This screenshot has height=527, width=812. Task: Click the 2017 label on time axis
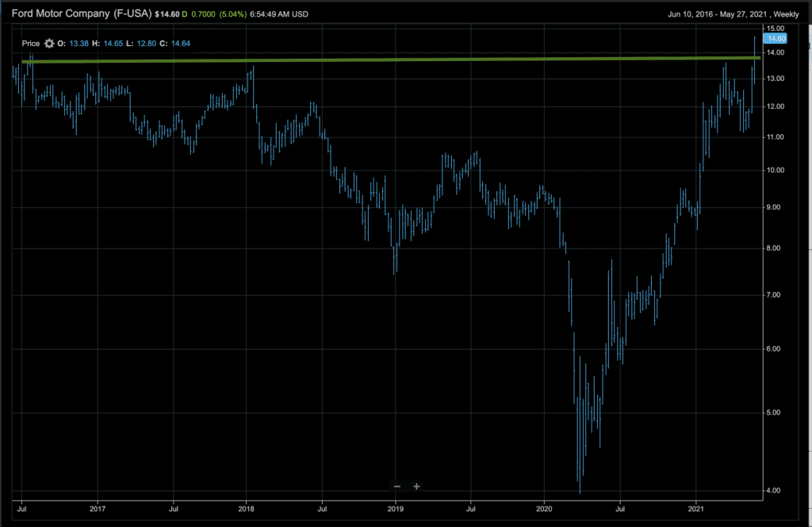pos(98,506)
